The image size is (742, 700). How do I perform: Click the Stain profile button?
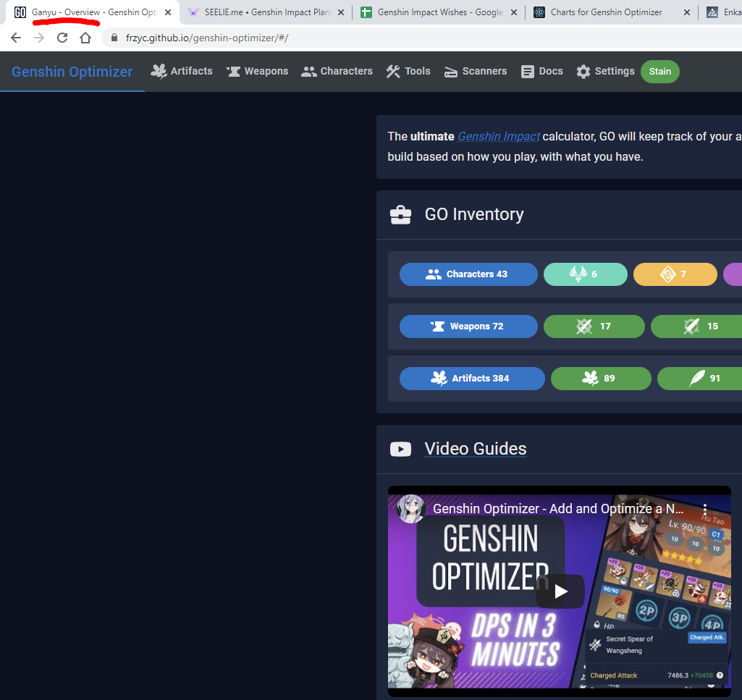pos(659,71)
